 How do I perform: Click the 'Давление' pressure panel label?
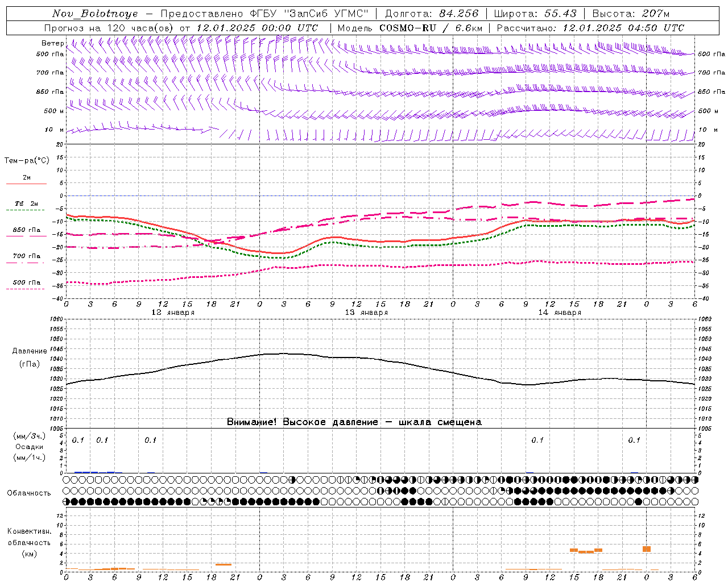(x=30, y=351)
